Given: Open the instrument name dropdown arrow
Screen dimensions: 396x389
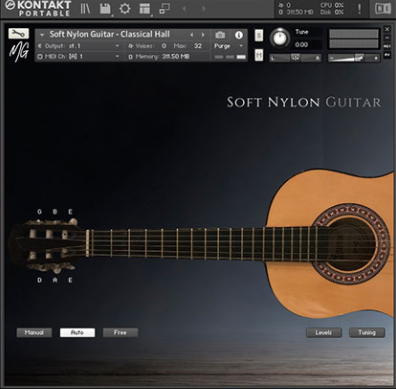Looking at the screenshot, I should coord(42,35).
